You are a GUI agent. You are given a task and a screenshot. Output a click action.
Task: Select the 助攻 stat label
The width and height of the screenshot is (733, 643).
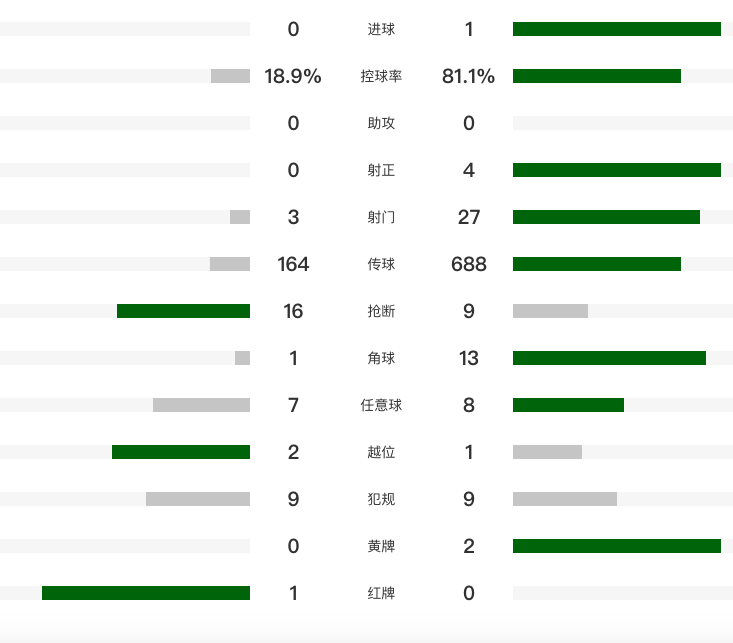pos(381,123)
